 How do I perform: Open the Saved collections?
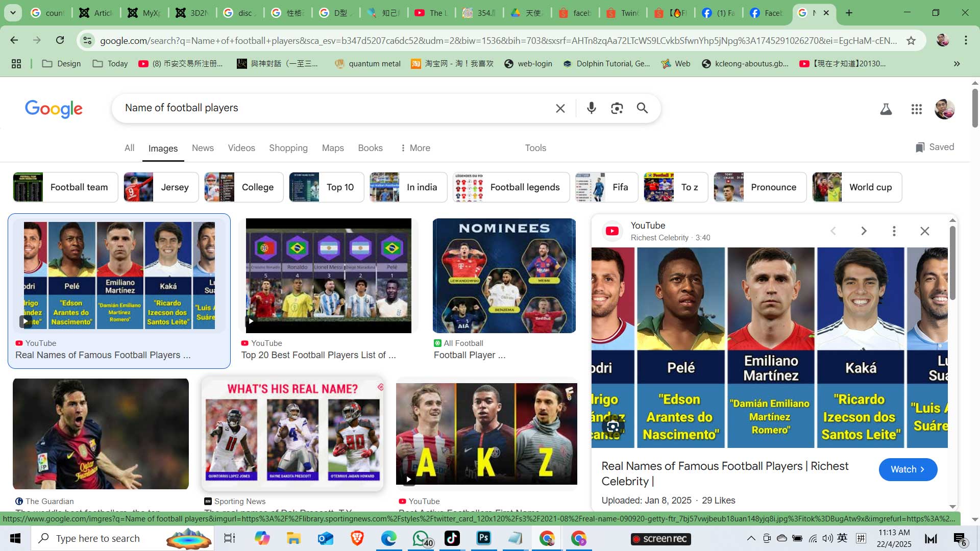[x=935, y=147]
